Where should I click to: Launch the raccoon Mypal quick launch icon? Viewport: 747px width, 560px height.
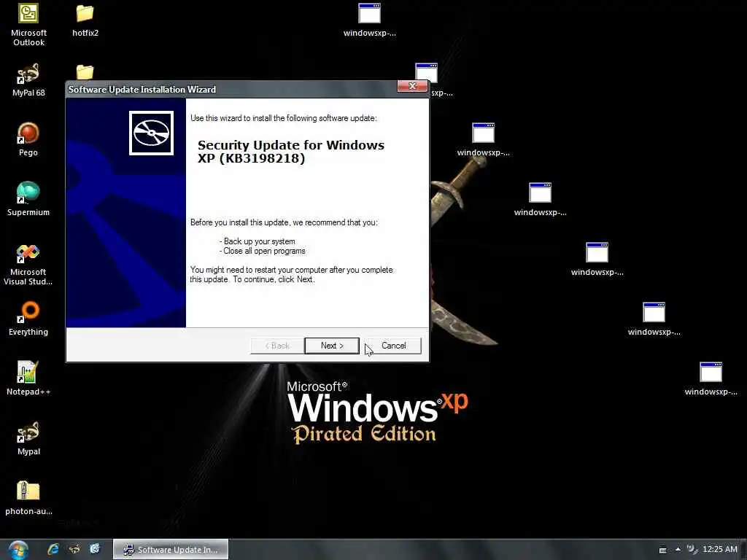click(x=74, y=549)
